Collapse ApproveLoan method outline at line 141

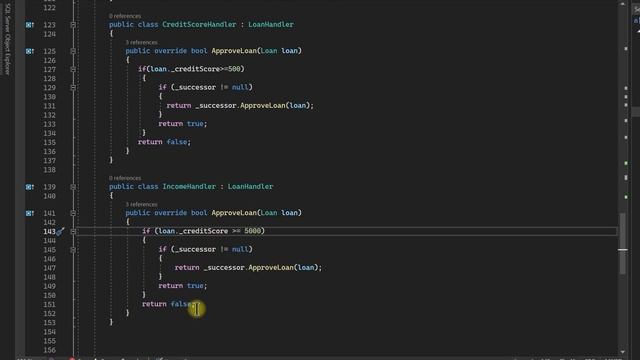pyautogui.click(x=73, y=213)
